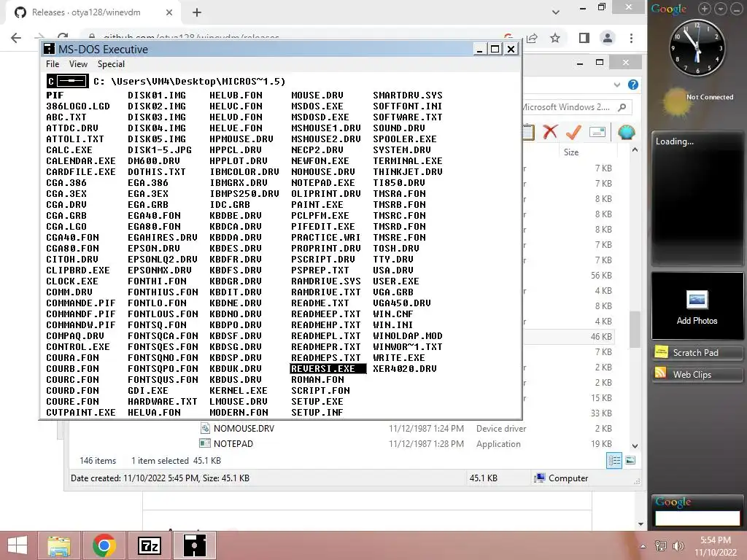Open Chrome from the taskbar
This screenshot has height=560, width=747.
(104, 545)
